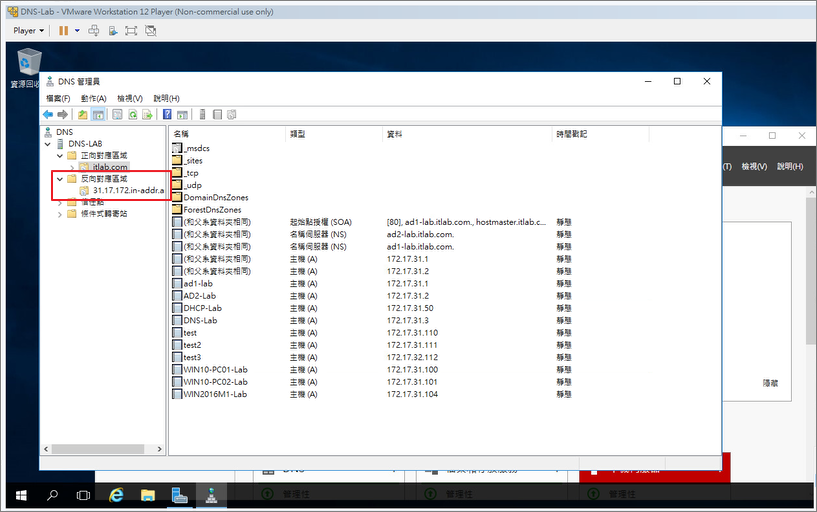Toggle the show/hide console tree icon
The width and height of the screenshot is (817, 512).
tap(98, 115)
